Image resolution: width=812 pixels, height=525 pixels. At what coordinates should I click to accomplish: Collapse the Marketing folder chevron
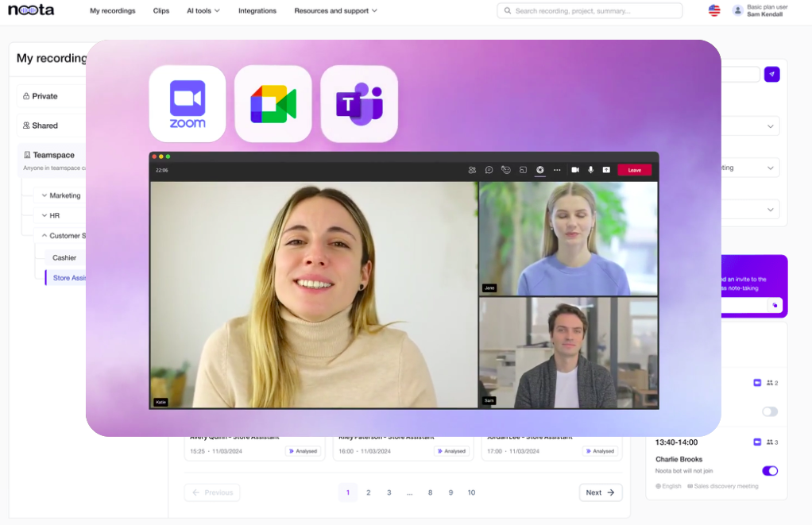pyautogui.click(x=44, y=195)
